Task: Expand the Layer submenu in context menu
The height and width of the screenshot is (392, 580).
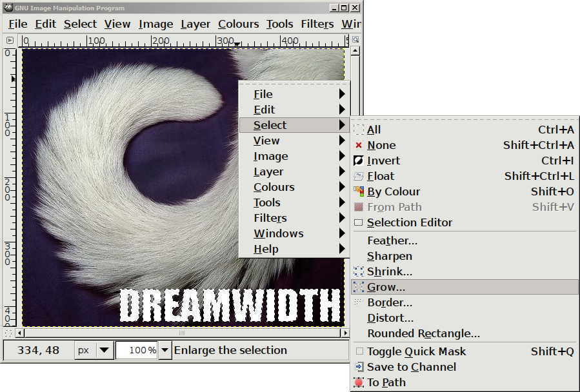Action: [294, 172]
